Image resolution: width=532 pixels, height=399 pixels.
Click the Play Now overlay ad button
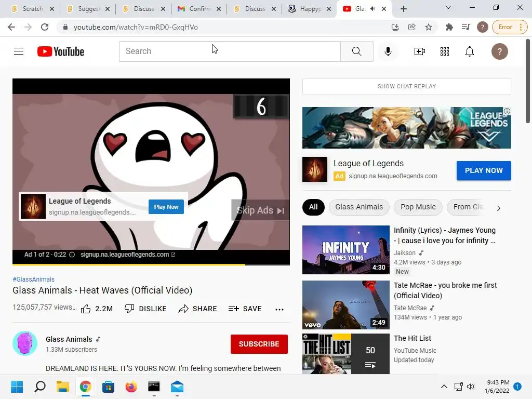pos(166,207)
